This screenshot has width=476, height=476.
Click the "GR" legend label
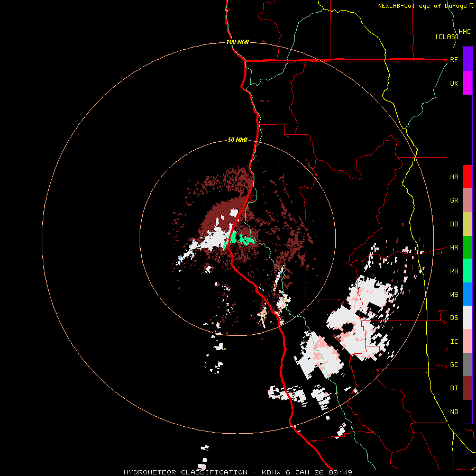tap(454, 200)
